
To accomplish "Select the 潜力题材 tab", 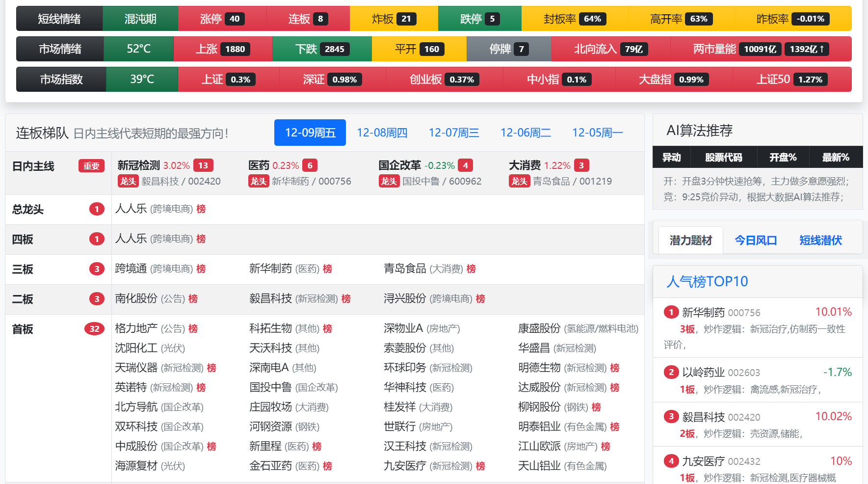I will click(x=690, y=240).
